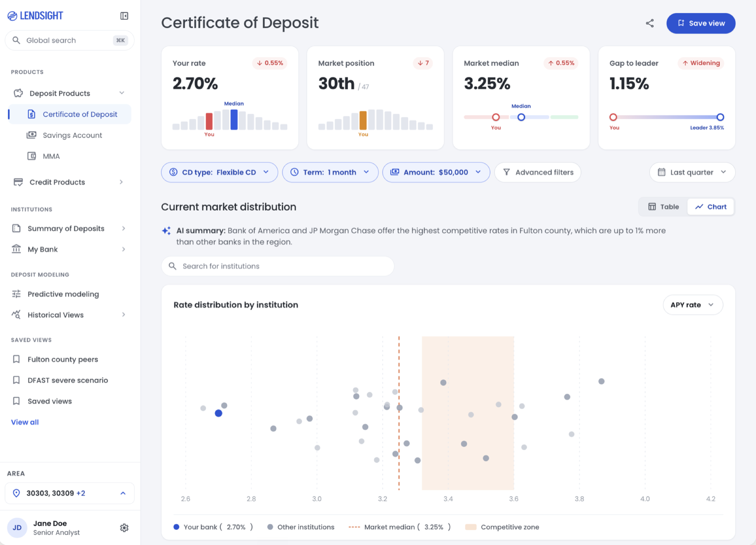Click the Leader marker on Gap slider
The width and height of the screenshot is (756, 545).
720,117
